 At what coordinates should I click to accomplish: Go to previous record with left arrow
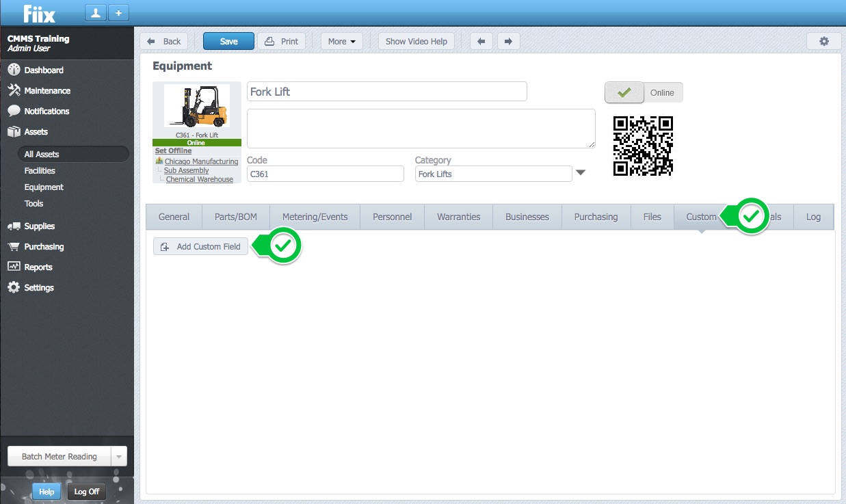(481, 41)
